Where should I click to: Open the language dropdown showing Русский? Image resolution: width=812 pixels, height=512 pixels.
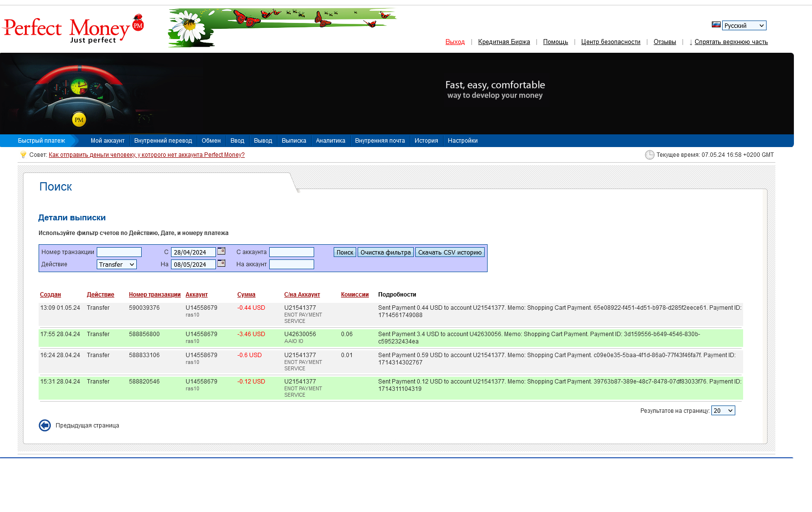pos(744,25)
